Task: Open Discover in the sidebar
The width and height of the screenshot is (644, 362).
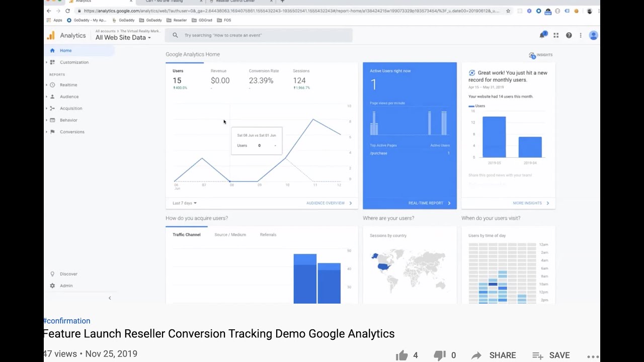Action: 68,274
